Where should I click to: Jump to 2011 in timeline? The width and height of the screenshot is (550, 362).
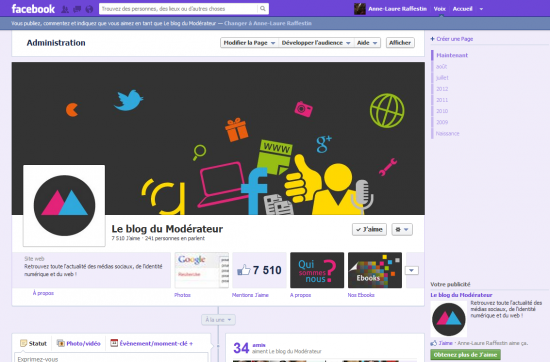[x=442, y=100]
